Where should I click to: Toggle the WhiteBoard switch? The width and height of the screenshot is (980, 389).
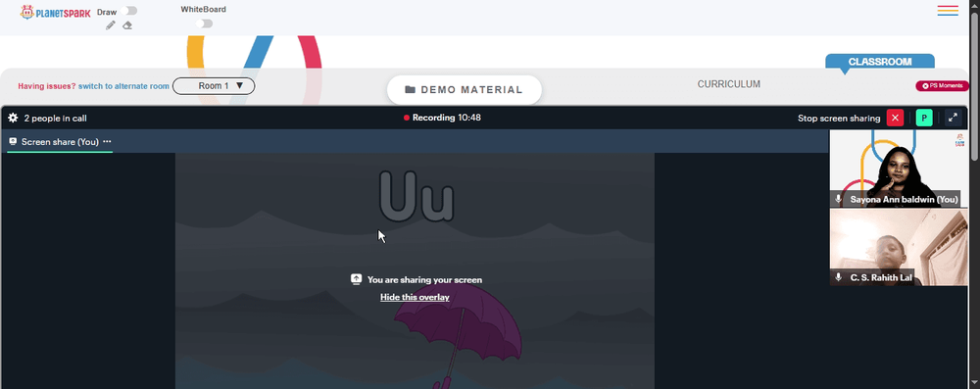point(204,24)
